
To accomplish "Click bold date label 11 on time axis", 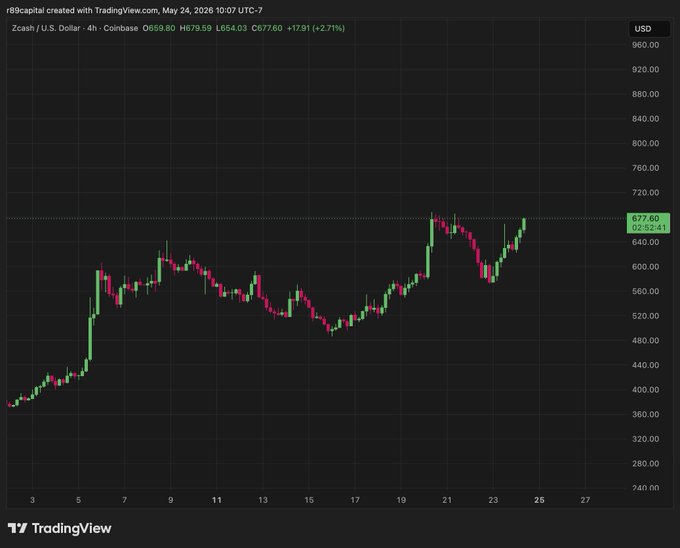I will 217,500.
